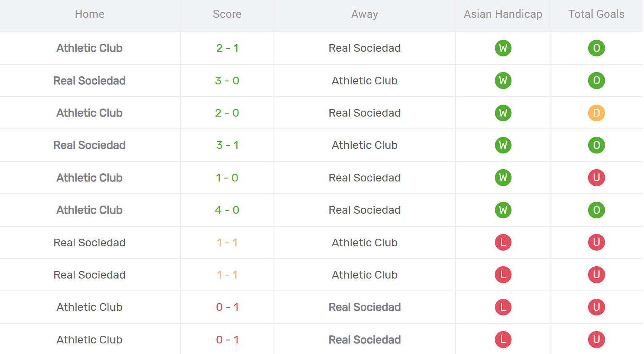Click the orange D total goals badge
This screenshot has height=354, width=644.
596,113
